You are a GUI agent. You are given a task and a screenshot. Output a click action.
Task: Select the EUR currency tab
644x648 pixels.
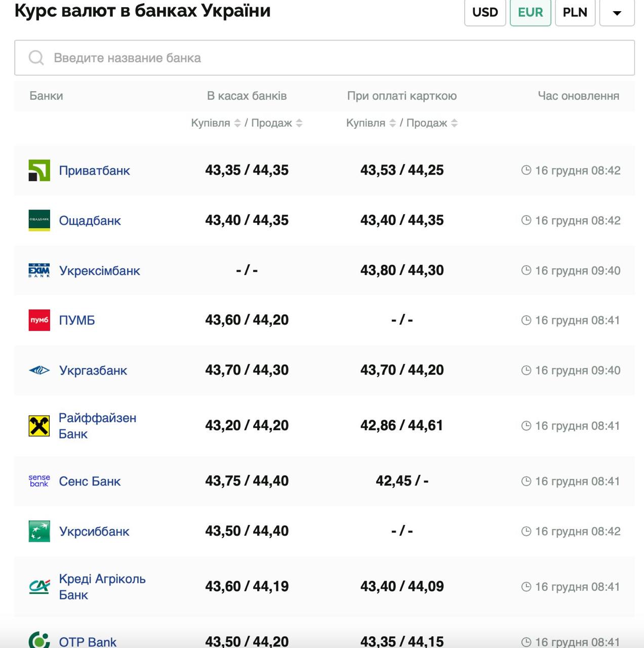530,12
